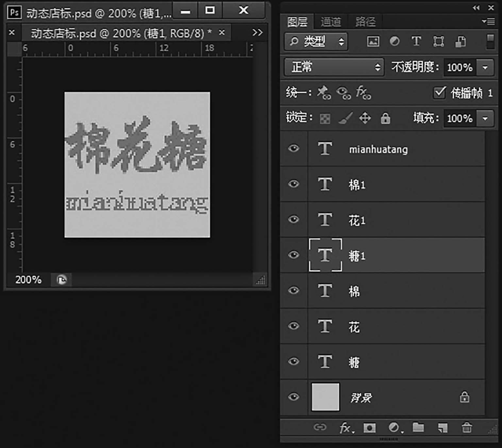
Task: Lock layer position with move icon
Action: coord(365,118)
